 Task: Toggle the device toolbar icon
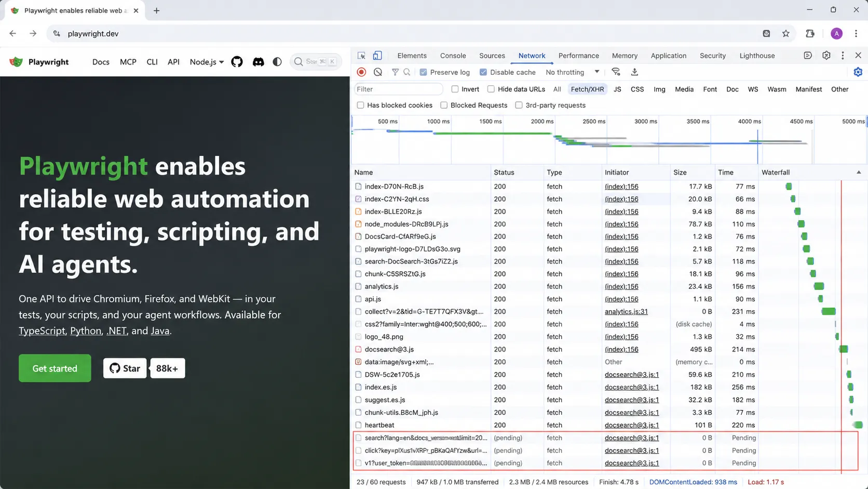377,56
